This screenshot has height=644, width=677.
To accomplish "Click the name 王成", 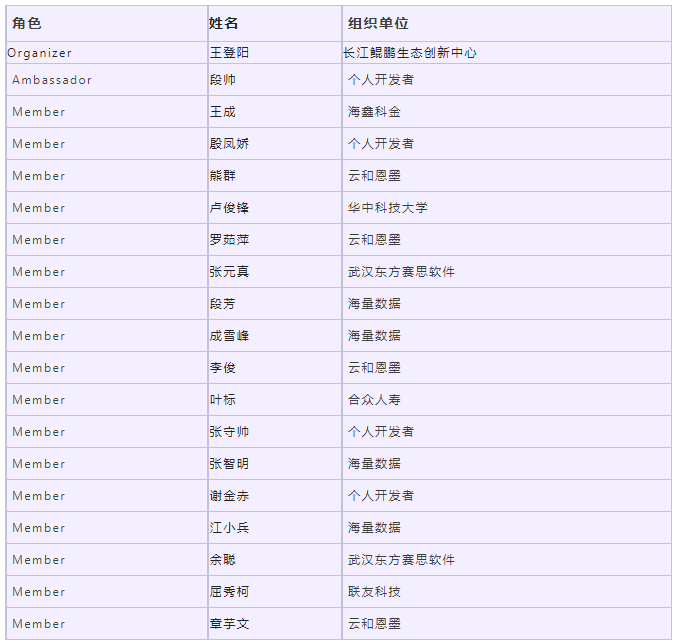I will point(222,112).
